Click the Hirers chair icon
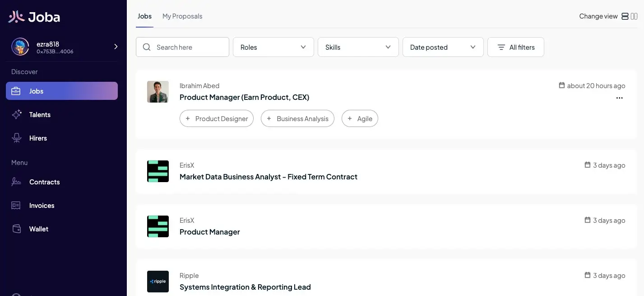Image resolution: width=644 pixels, height=296 pixels. 17,138
